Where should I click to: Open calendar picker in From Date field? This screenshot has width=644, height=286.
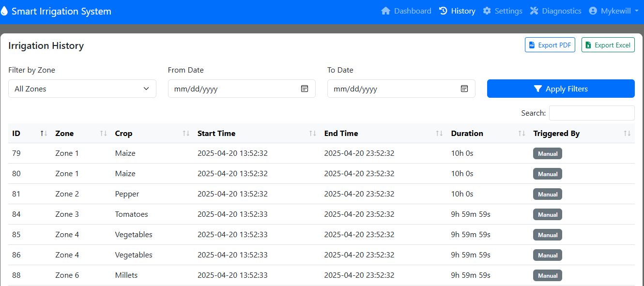[x=305, y=89]
